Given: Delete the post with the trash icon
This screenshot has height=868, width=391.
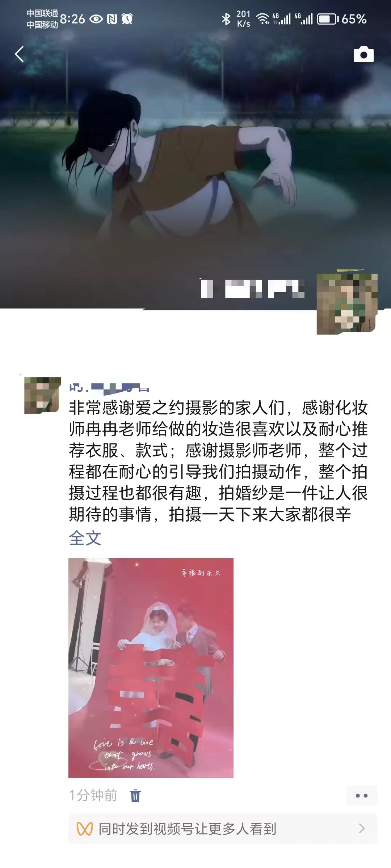Looking at the screenshot, I should 135,795.
